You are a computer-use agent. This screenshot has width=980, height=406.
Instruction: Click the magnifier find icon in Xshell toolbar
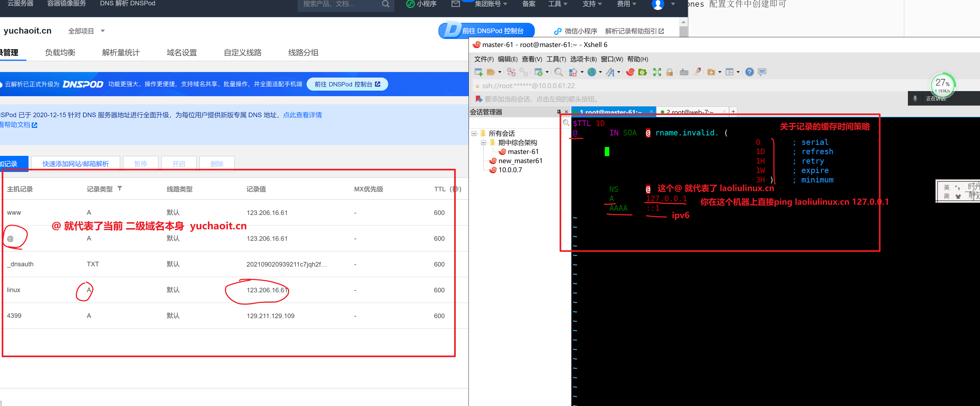pyautogui.click(x=558, y=72)
